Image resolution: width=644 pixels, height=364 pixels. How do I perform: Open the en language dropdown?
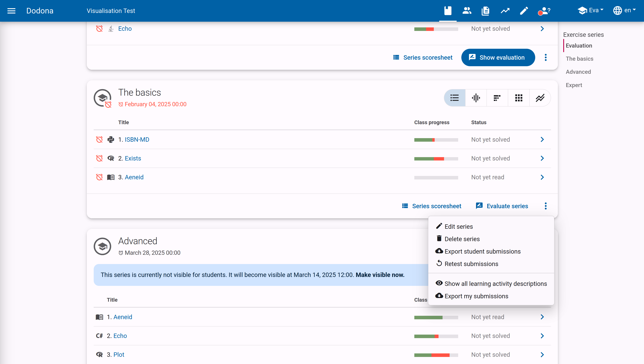point(624,10)
